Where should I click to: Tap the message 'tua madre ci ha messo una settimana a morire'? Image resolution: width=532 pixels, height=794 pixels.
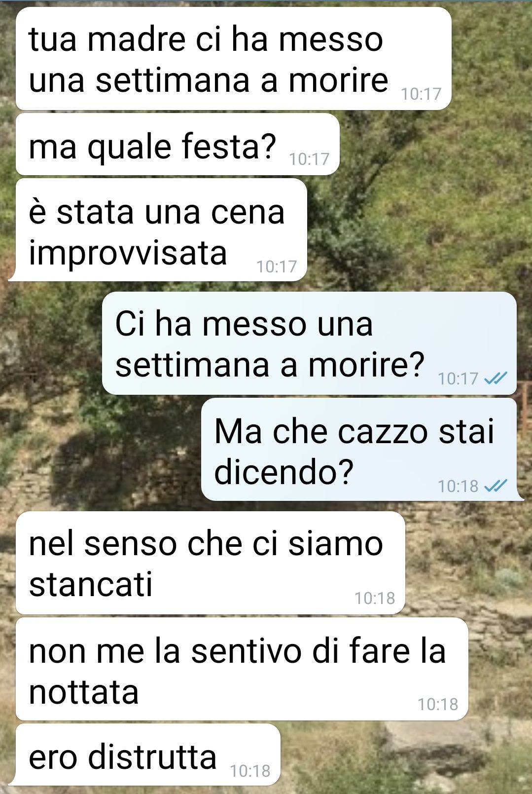tap(233, 58)
